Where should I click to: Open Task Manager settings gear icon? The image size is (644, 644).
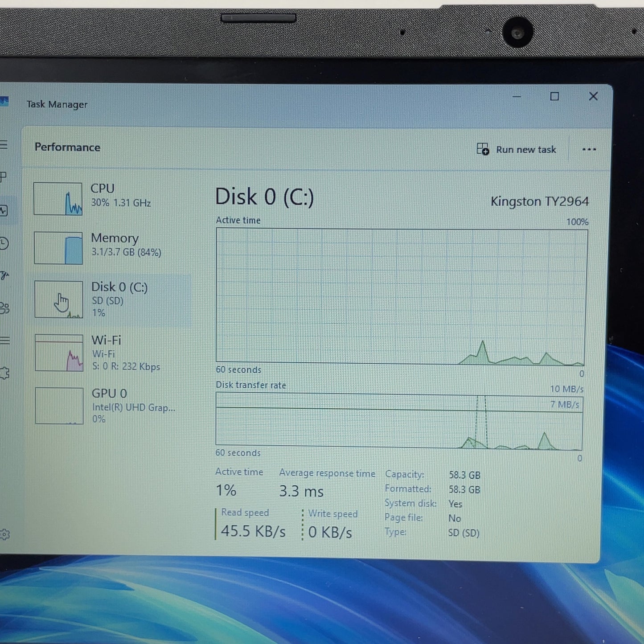[5, 534]
